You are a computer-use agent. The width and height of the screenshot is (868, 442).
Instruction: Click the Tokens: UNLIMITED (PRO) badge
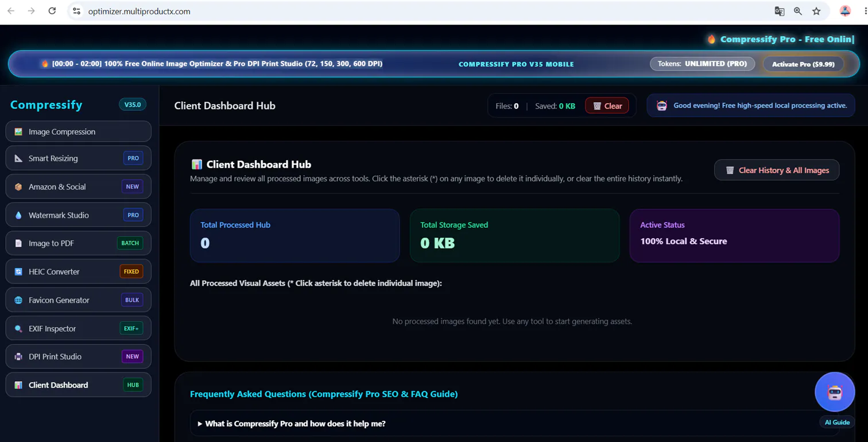[702, 64]
